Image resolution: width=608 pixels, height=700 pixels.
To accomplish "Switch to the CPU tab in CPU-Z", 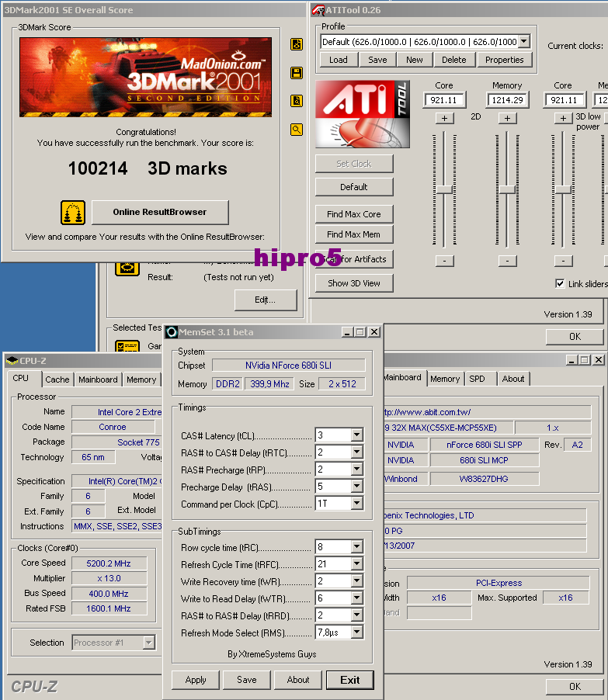I will 20,378.
